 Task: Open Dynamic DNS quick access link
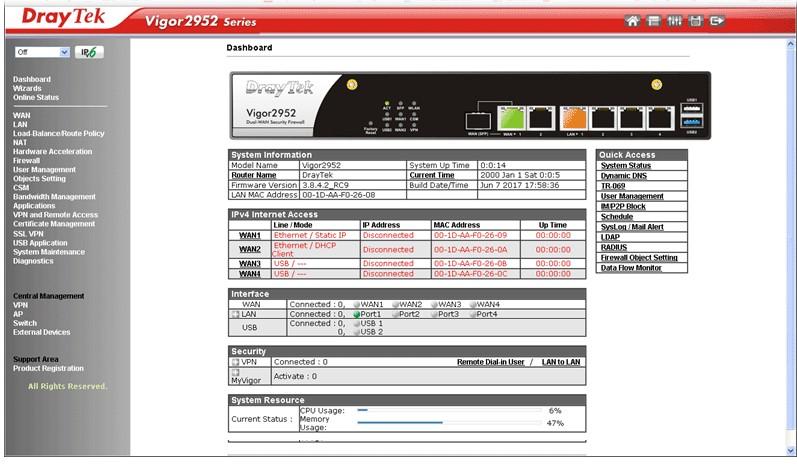624,176
